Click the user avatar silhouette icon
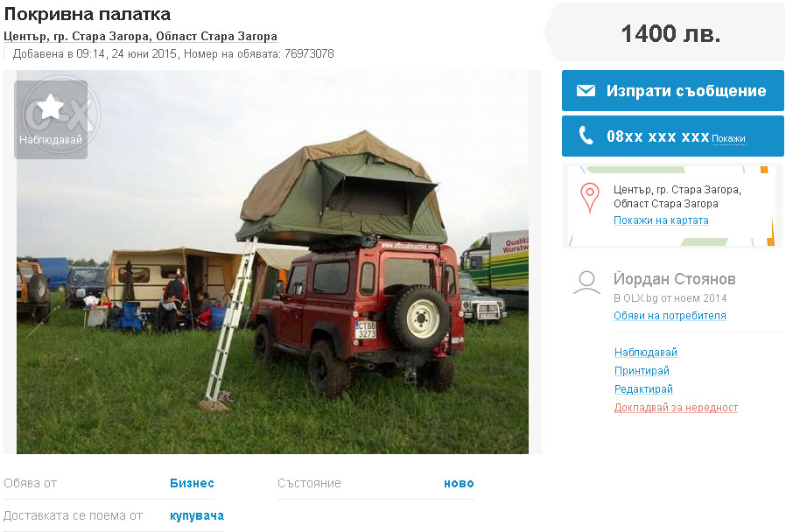This screenshot has height=532, width=786. 586,283
